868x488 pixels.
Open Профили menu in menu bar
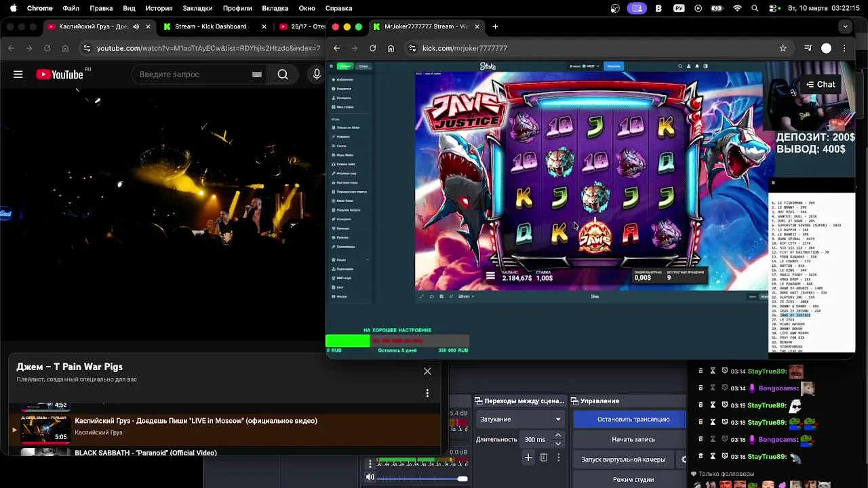coord(237,8)
